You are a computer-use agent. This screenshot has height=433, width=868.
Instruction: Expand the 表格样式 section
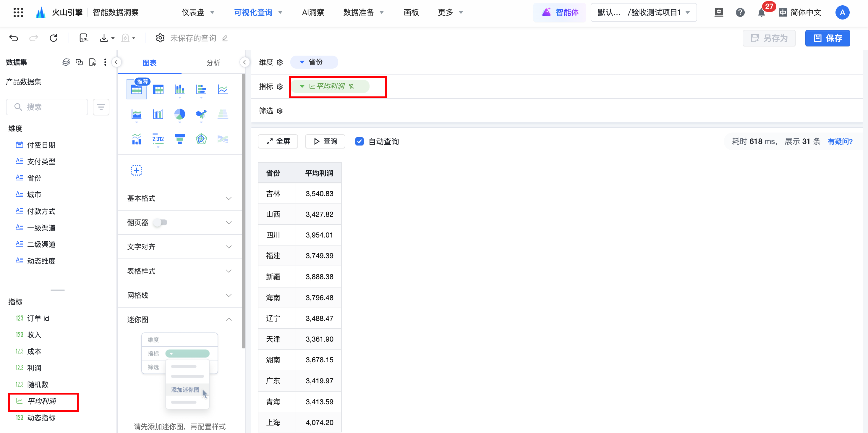pos(179,271)
